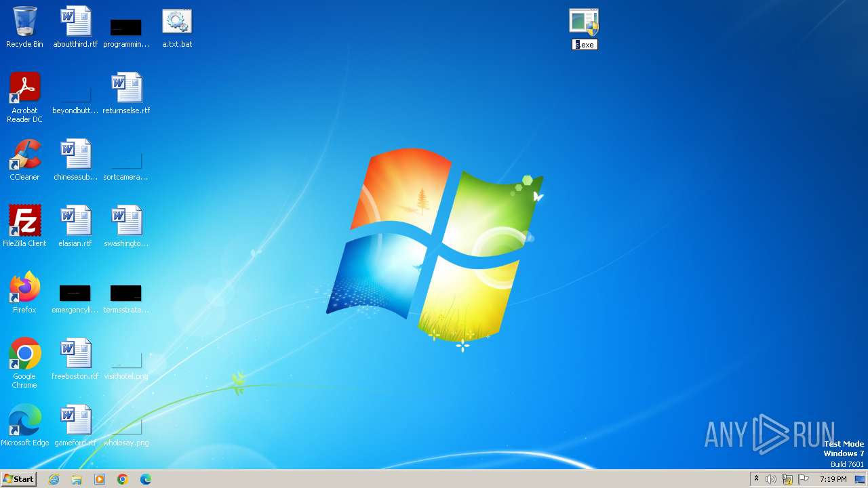868x488 pixels.
Task: Select the swashingto... document icon
Action: (126, 221)
